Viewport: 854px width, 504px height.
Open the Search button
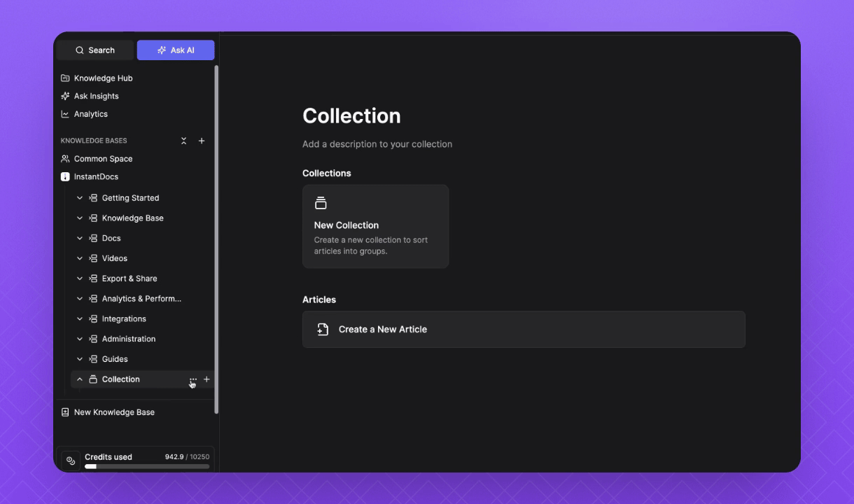(x=94, y=50)
